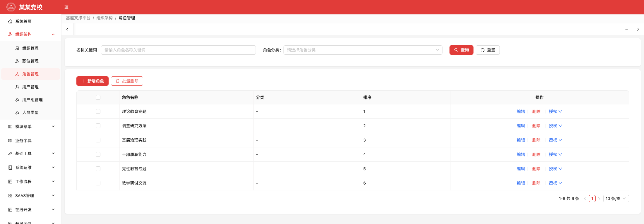Go to previous page arrow in pagination
Screen dimensions: 644x224
[585, 199]
